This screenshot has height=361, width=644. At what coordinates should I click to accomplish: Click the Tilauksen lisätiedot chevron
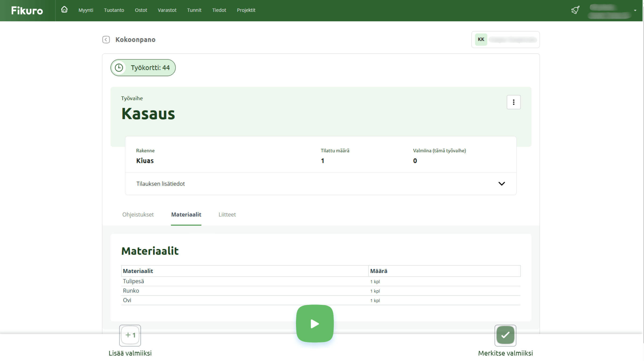(501, 184)
